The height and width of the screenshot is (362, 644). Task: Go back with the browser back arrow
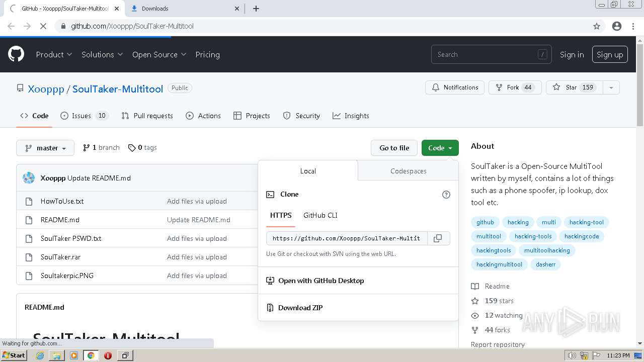pos(11,26)
